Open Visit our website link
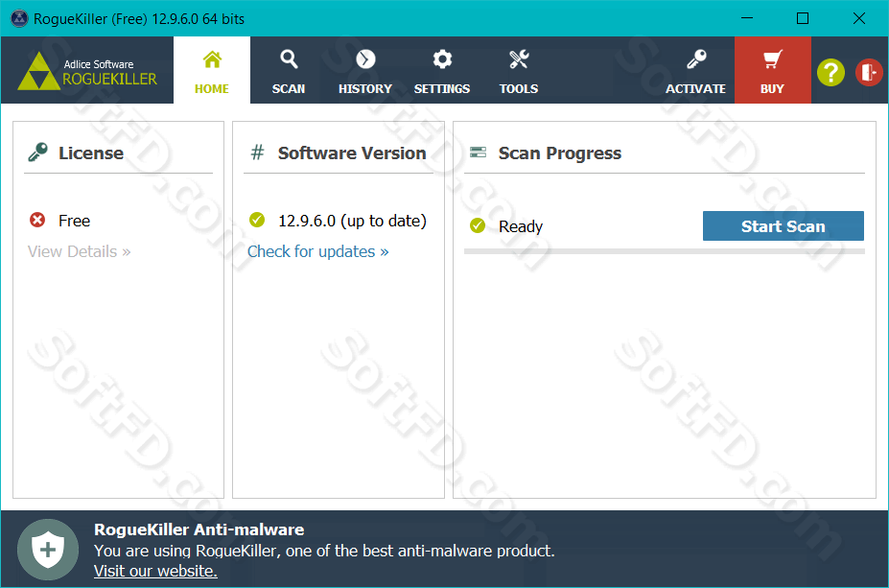This screenshot has height=588, width=889. click(155, 571)
